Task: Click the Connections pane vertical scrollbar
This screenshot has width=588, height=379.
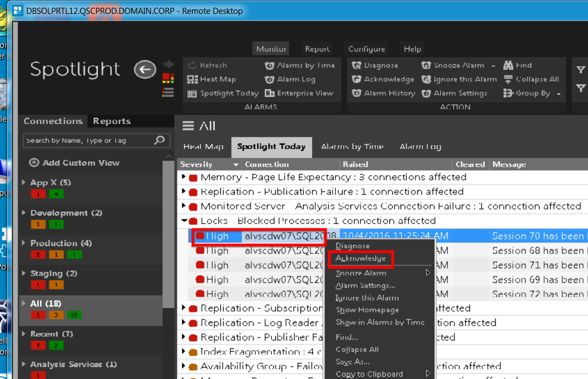Action: coord(169,234)
